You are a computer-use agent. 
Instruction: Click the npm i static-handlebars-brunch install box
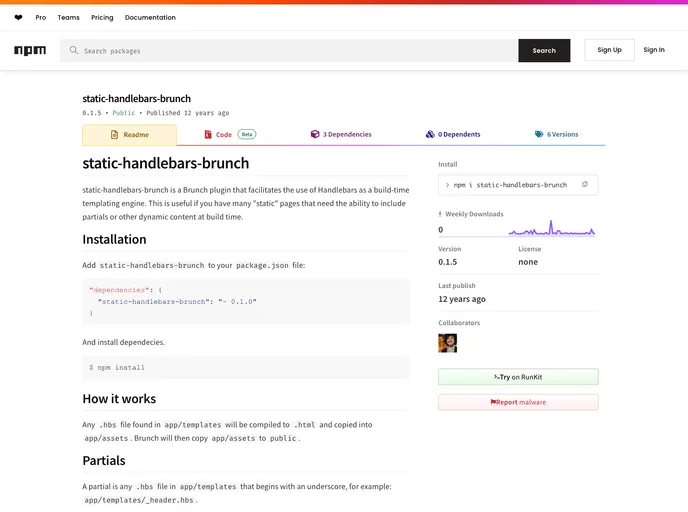click(518, 185)
